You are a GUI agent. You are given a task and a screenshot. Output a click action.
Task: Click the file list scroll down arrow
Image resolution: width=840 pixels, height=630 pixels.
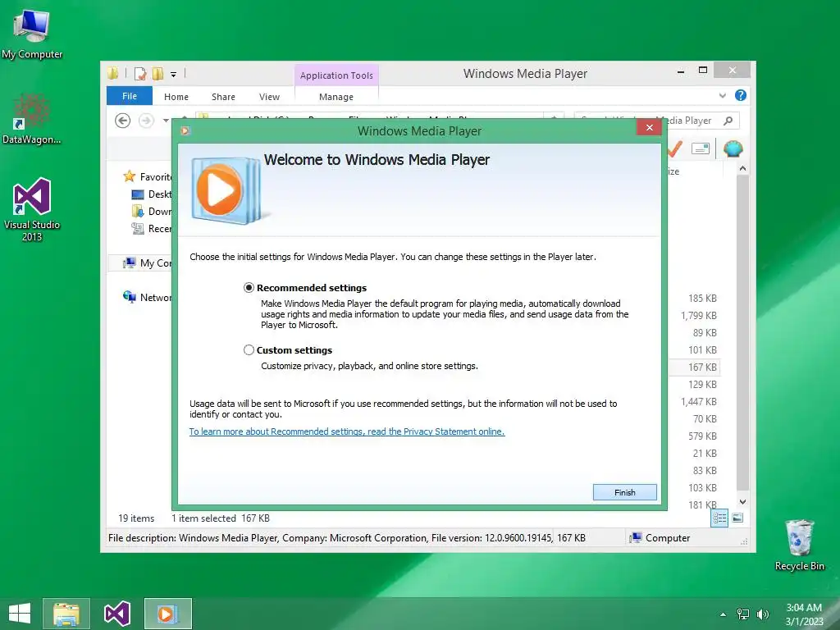[742, 502]
